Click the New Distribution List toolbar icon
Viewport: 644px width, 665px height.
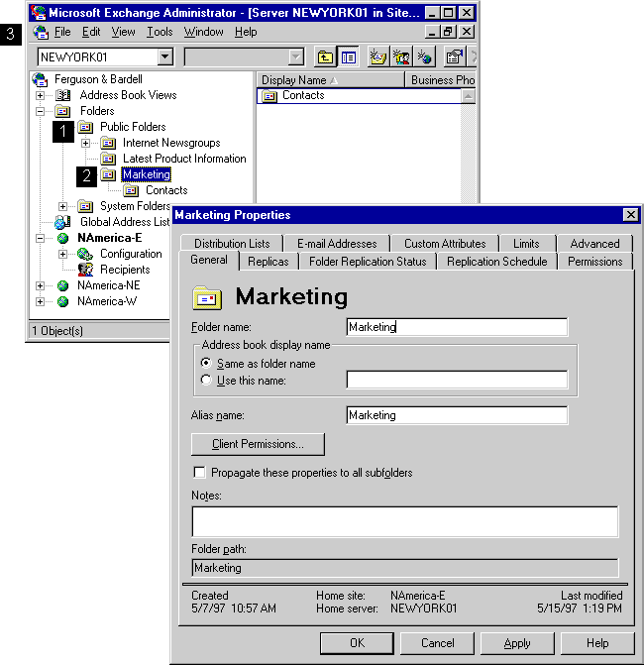[x=401, y=56]
